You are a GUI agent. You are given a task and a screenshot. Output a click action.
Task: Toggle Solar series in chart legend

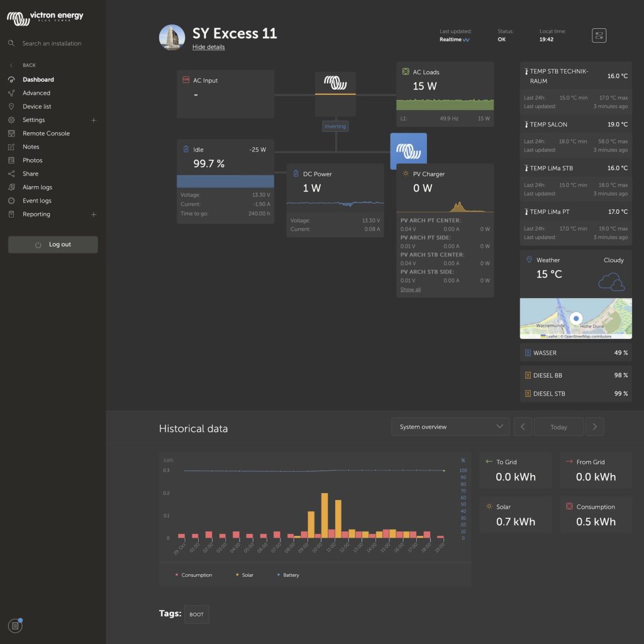pyautogui.click(x=245, y=575)
